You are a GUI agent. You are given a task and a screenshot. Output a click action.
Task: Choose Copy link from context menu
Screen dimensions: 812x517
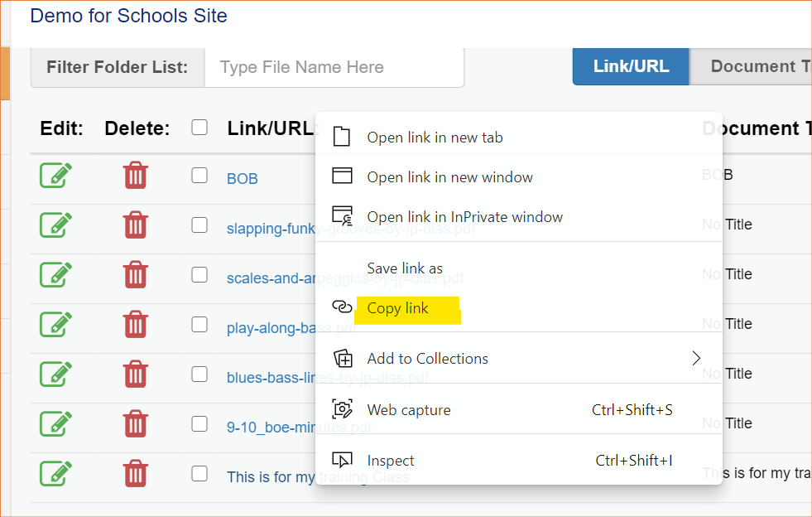tap(398, 308)
